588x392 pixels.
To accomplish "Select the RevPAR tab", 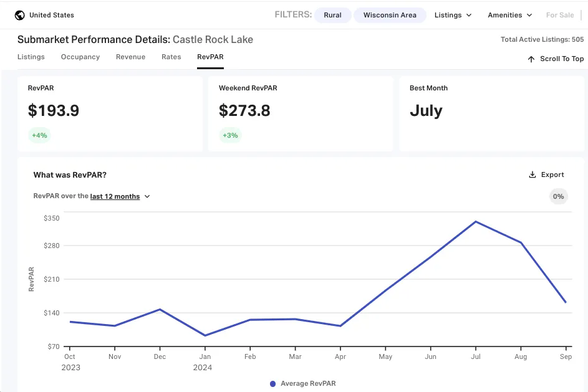I will 210,57.
